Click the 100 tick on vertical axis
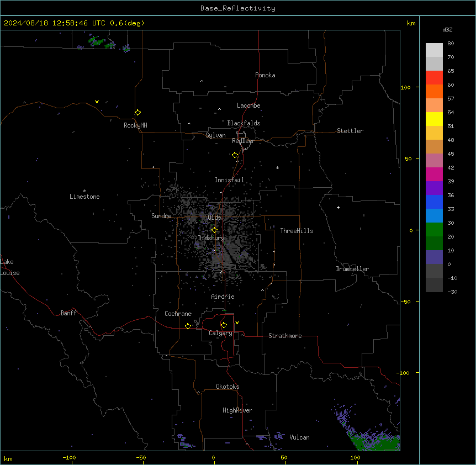476x465 pixels. [x=405, y=88]
